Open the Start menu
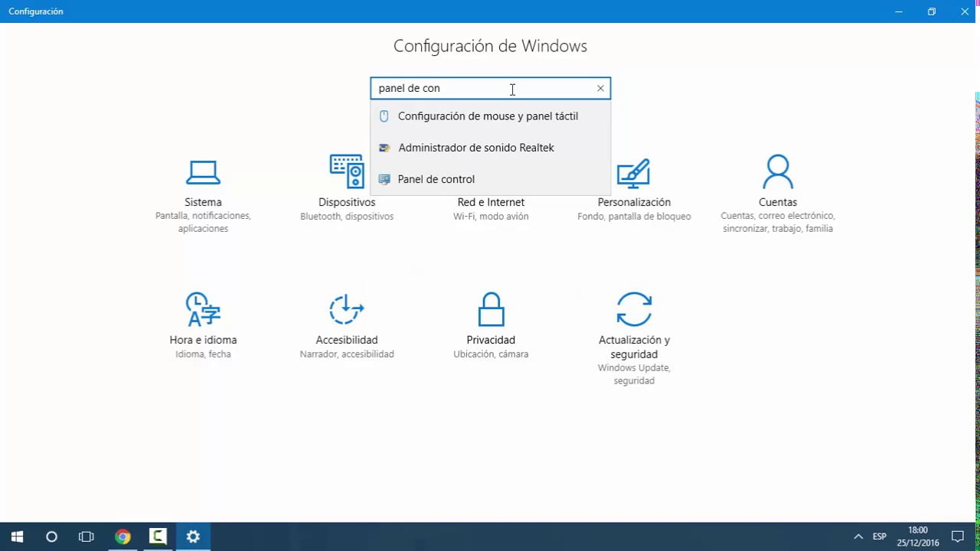Image resolution: width=980 pixels, height=551 pixels. click(16, 536)
